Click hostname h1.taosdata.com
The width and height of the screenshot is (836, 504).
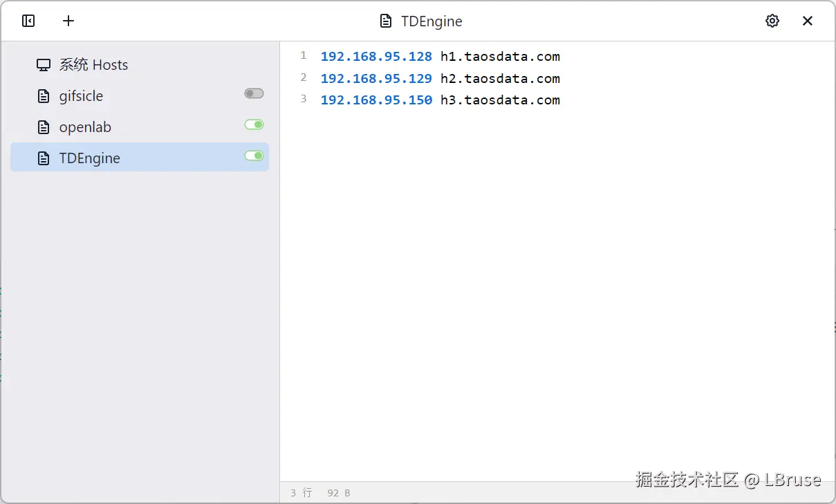pyautogui.click(x=500, y=57)
